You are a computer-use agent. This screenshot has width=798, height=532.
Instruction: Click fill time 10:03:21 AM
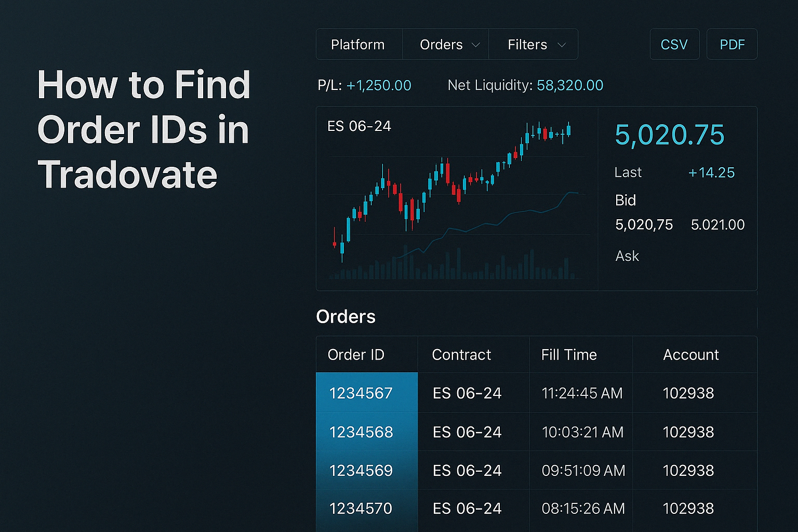coord(582,432)
